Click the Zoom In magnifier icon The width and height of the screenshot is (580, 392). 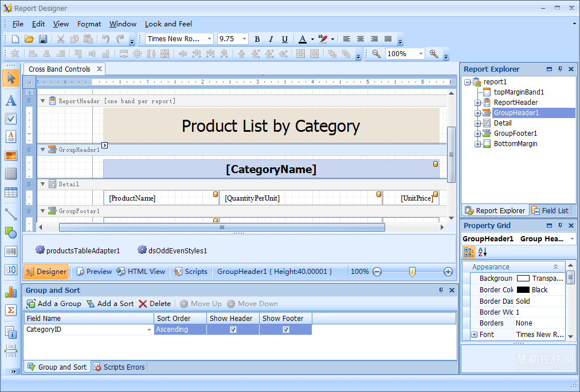coord(434,54)
